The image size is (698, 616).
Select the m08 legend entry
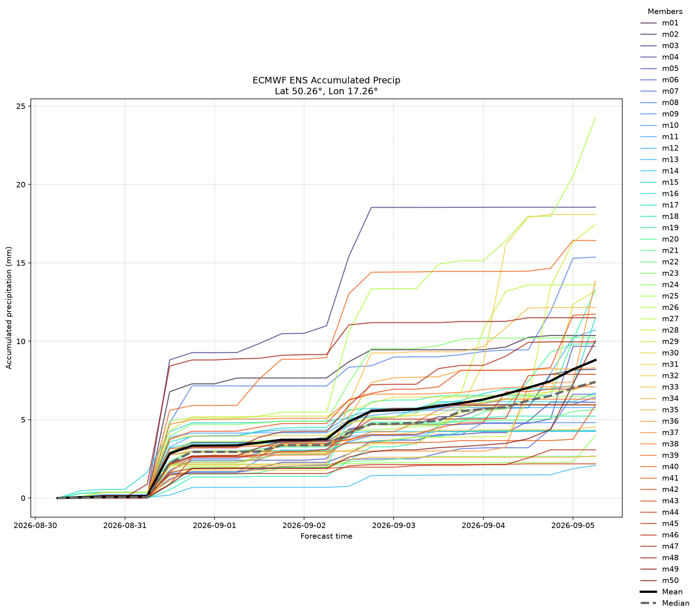[x=660, y=102]
